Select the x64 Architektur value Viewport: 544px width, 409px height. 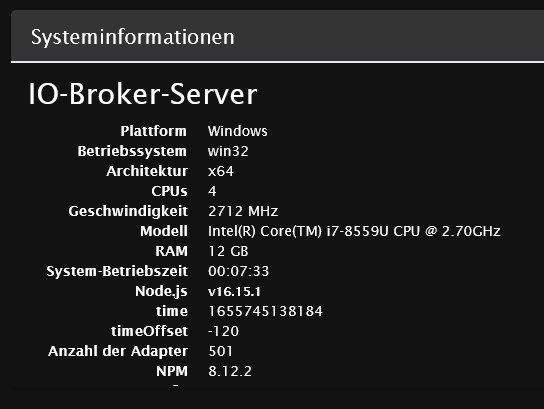(x=221, y=171)
